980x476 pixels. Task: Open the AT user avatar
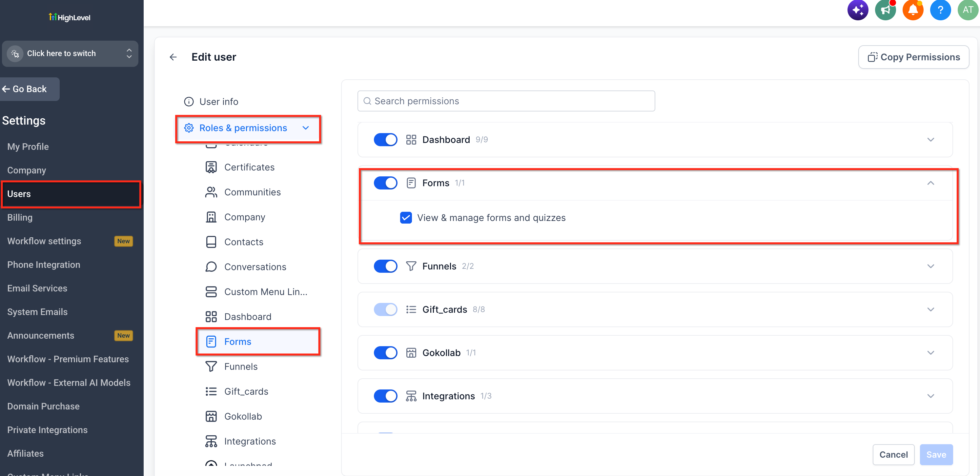coord(968,10)
